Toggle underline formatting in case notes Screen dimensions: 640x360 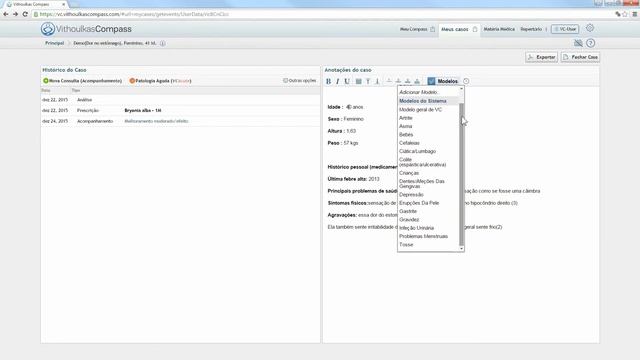pyautogui.click(x=347, y=81)
